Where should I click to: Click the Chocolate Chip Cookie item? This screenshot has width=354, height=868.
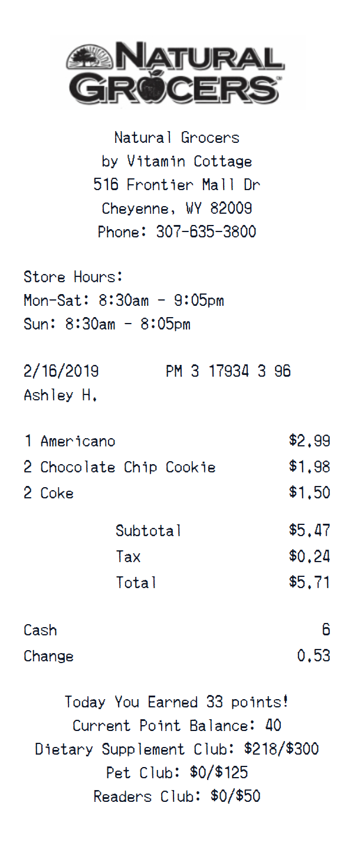(127, 467)
